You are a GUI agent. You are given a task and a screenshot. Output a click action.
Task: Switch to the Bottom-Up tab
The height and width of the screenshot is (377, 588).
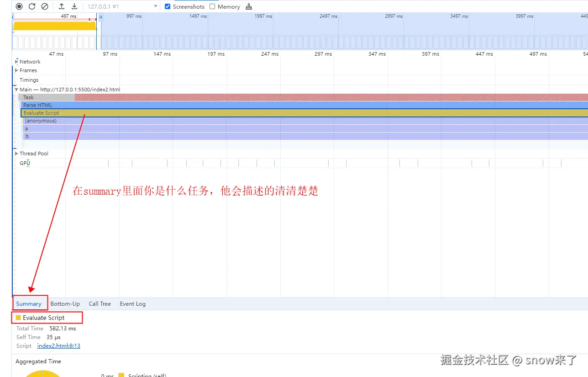65,304
